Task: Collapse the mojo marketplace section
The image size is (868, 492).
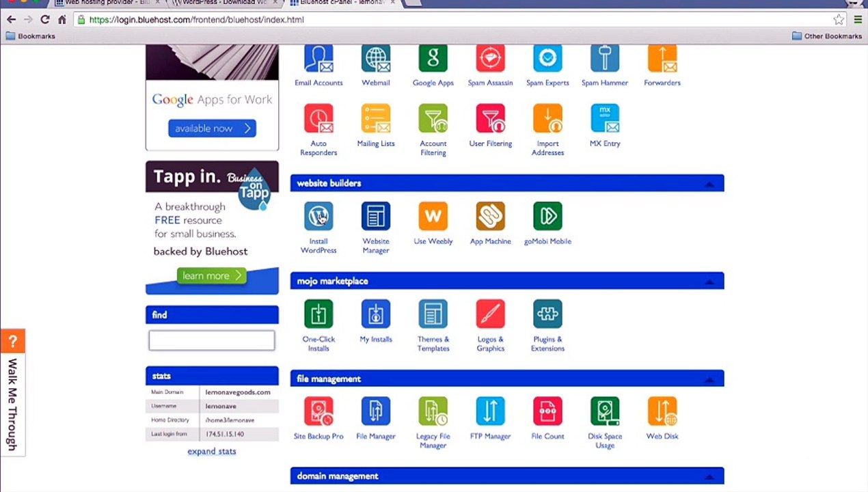Action: pos(709,281)
